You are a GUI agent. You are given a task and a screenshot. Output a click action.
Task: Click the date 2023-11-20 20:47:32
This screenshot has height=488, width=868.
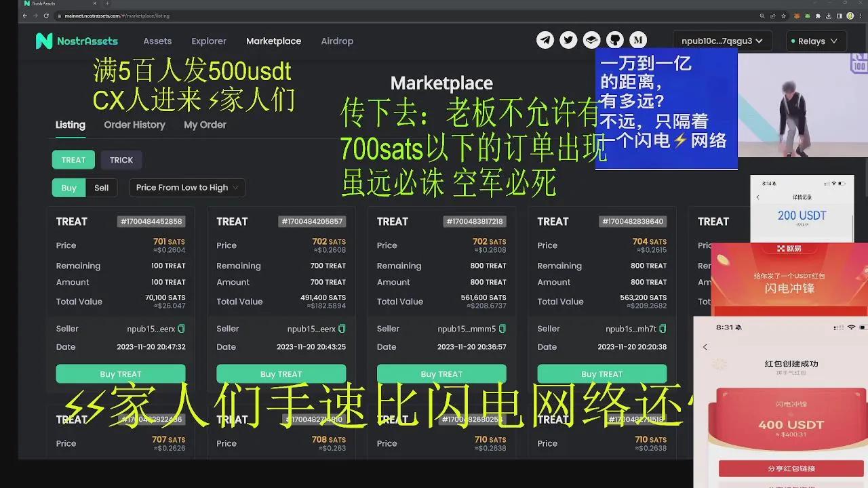151,347
